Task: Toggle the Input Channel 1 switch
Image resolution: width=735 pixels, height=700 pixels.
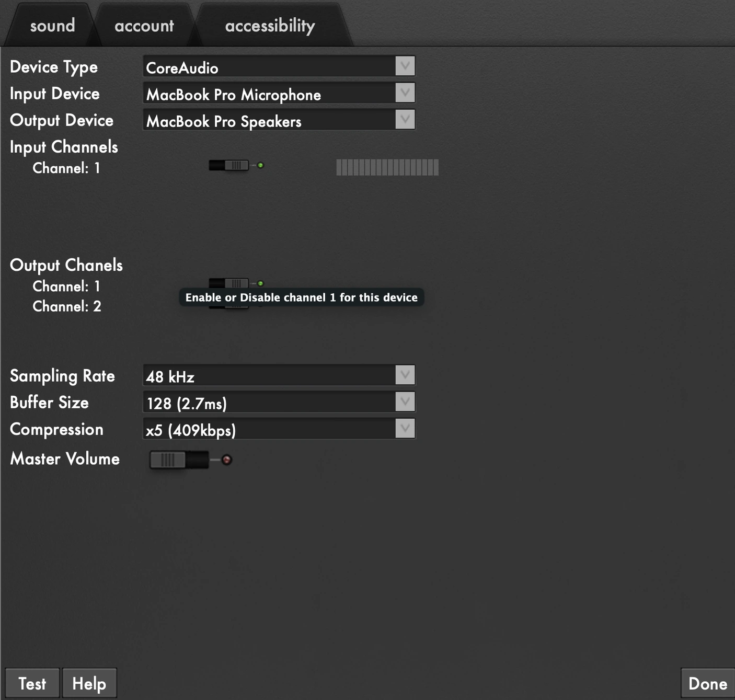Action: 236,165
